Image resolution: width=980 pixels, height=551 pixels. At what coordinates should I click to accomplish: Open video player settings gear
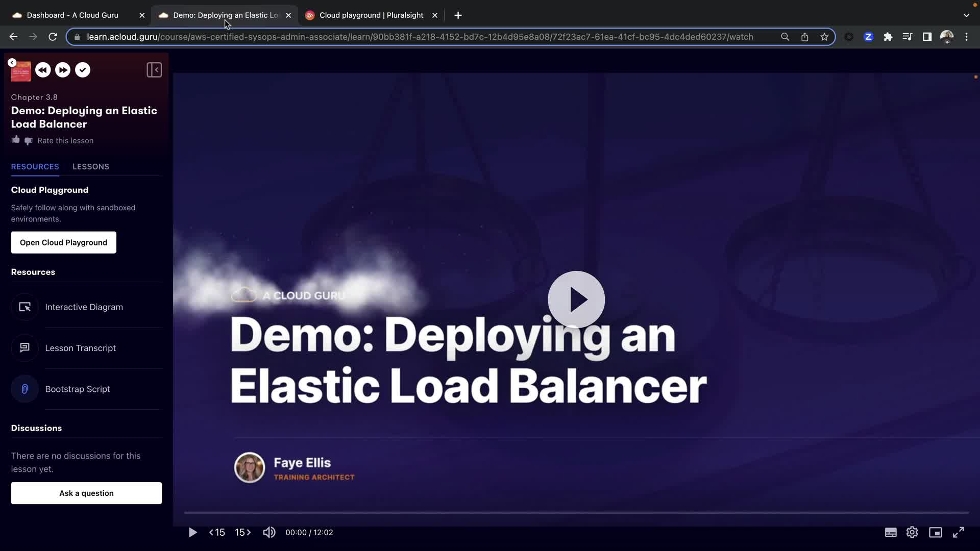pos(912,533)
